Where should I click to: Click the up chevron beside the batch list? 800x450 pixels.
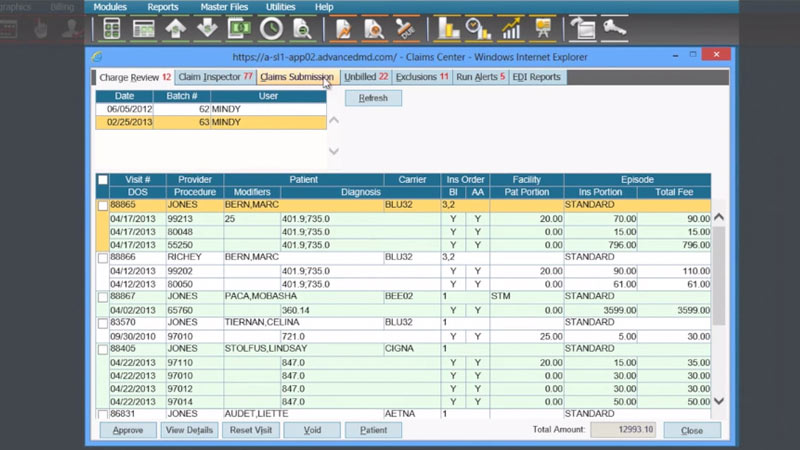(x=334, y=120)
